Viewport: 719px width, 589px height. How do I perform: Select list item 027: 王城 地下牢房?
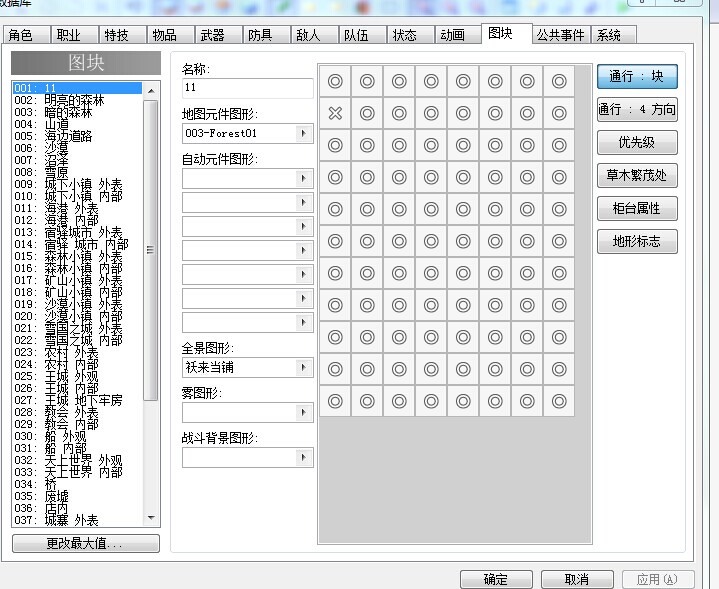coord(77,400)
